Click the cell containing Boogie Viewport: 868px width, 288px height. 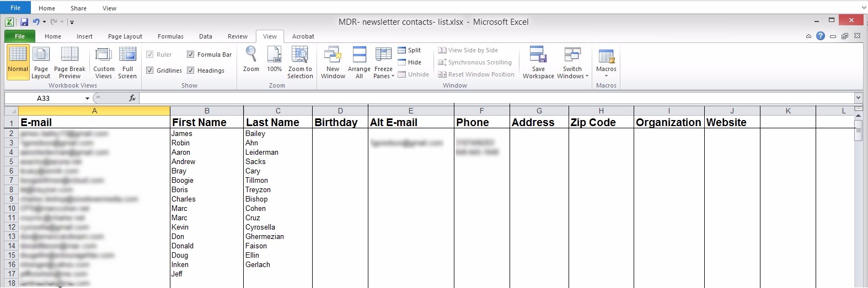[207, 180]
